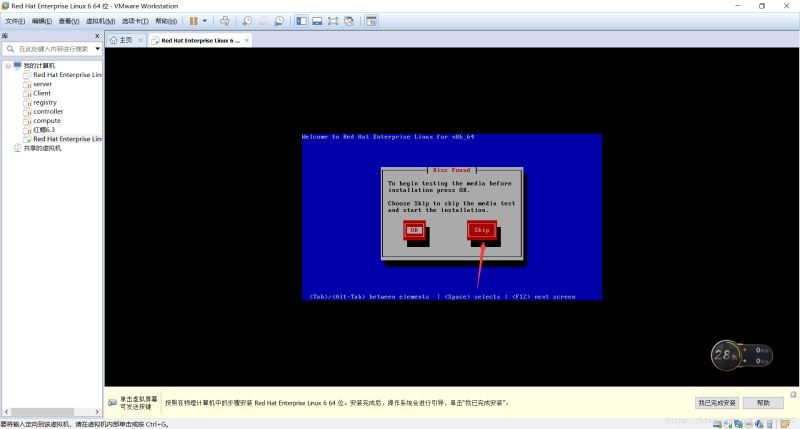800x429 pixels.
Task: Open the library search filter dropdown arrow
Action: [97, 49]
